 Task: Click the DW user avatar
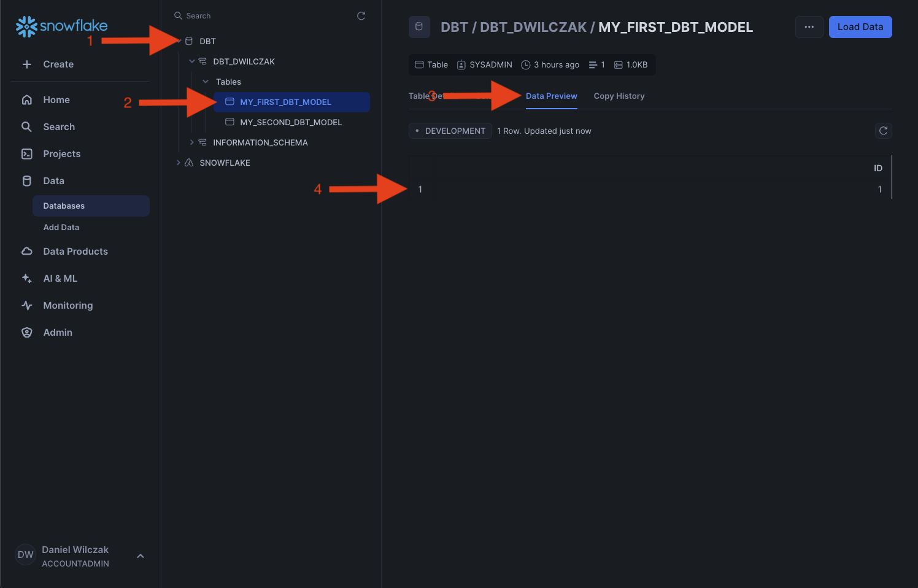pos(26,555)
